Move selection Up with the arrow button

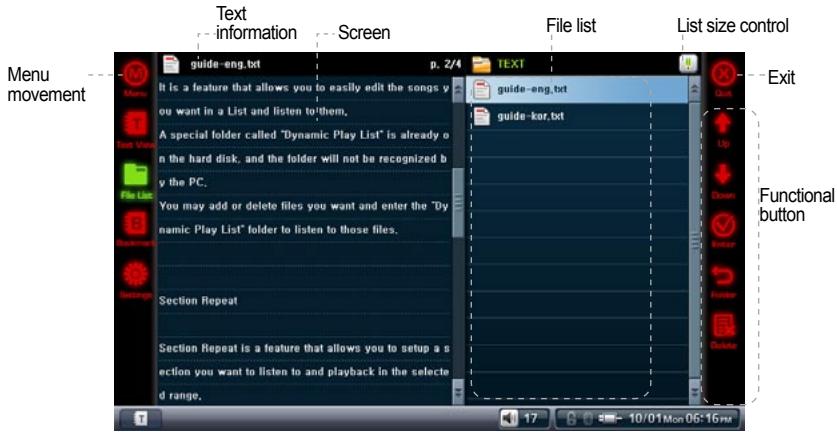723,124
